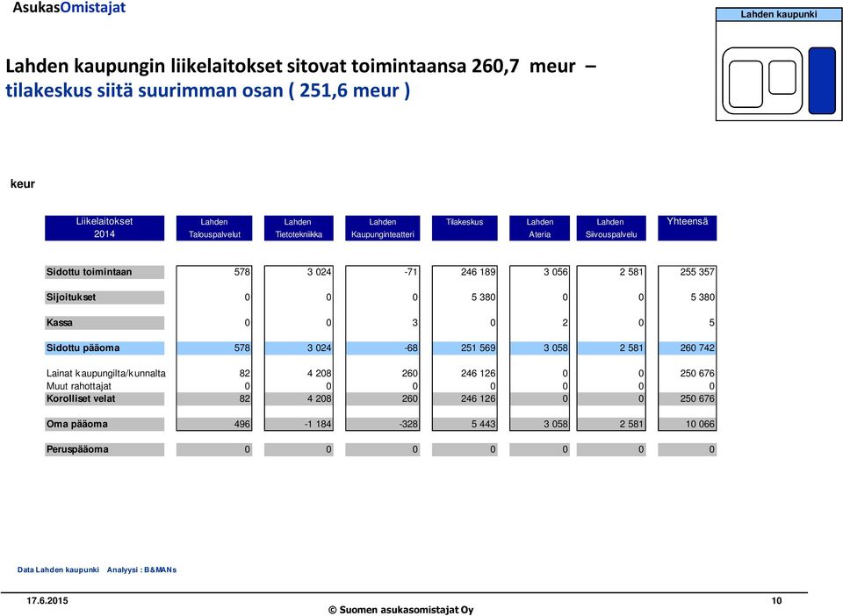Click the highlighted Sidottu pääoma row label
The height and width of the screenshot is (616, 843).
click(104, 348)
